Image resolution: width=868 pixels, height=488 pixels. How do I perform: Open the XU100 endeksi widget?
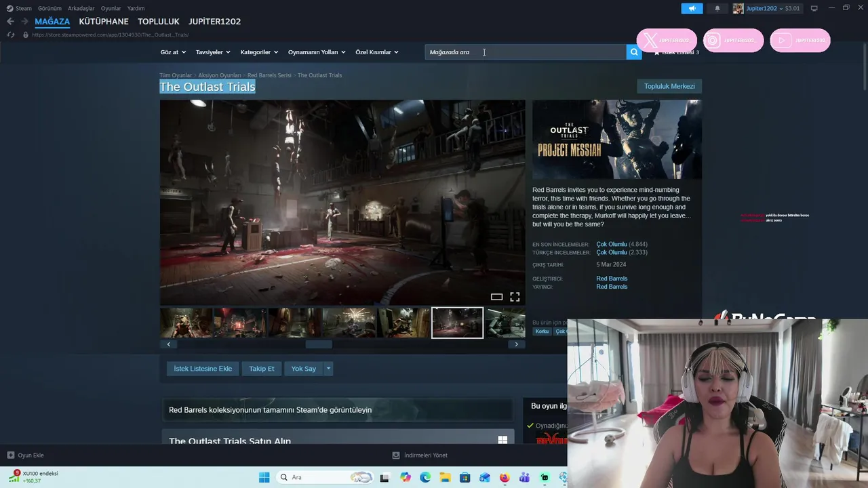pyautogui.click(x=33, y=476)
